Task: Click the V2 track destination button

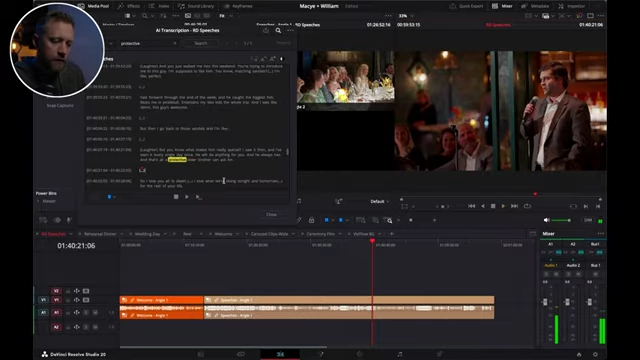Action: point(56,291)
